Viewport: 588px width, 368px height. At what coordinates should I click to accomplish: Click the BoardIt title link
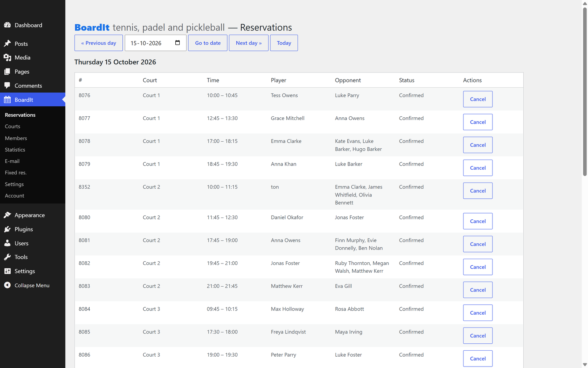[92, 28]
